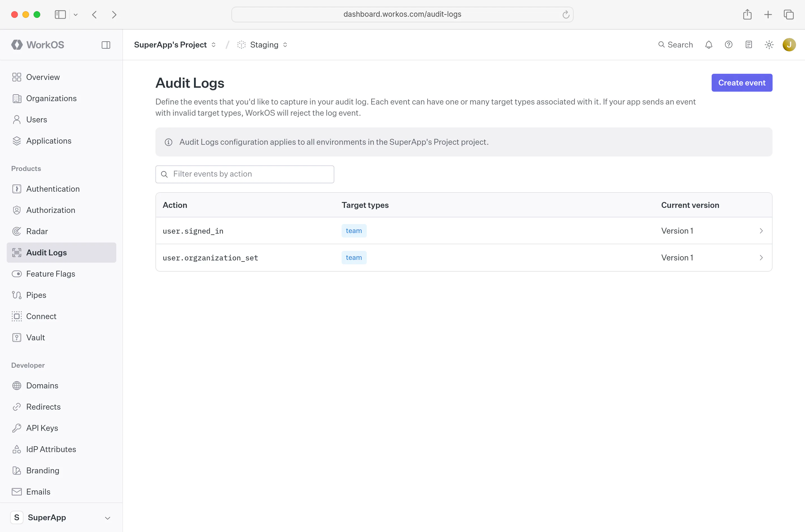Click the team tag in user.orgzanization_set row
This screenshot has height=532, width=805.
[354, 258]
